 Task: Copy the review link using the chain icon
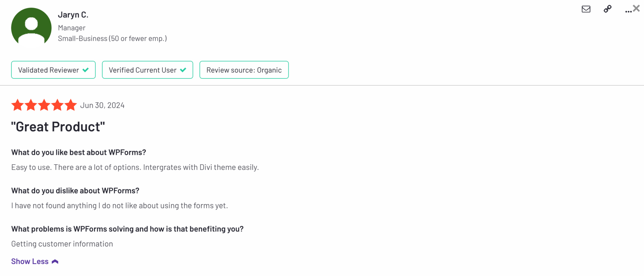click(607, 9)
